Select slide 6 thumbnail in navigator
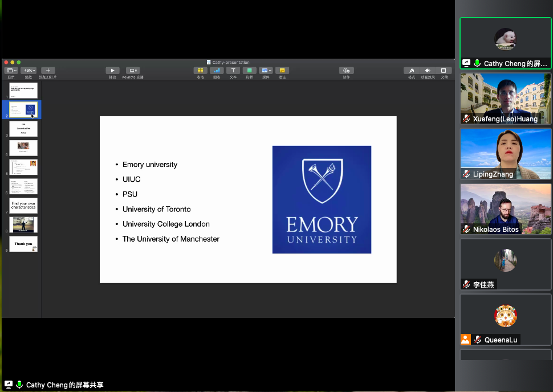This screenshot has width=553, height=392. [23, 186]
